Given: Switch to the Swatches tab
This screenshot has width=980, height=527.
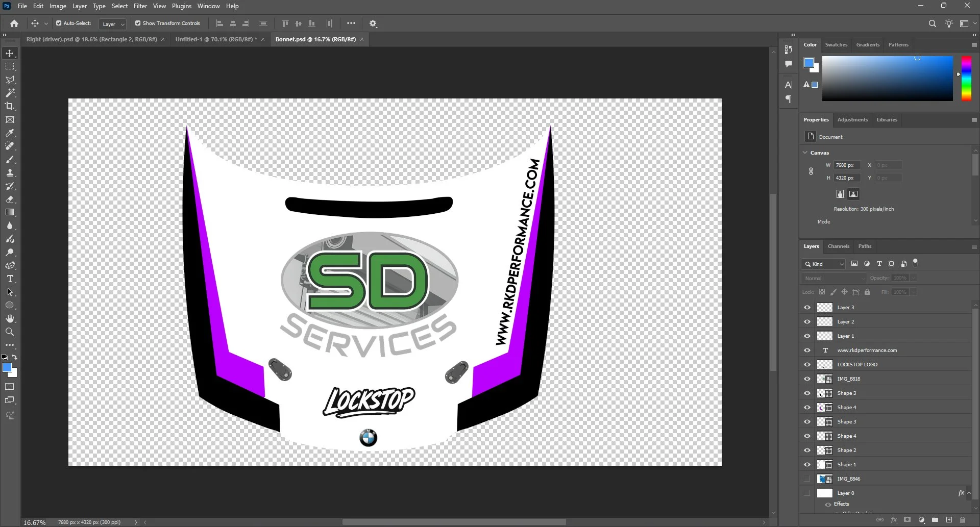Looking at the screenshot, I should coord(836,45).
